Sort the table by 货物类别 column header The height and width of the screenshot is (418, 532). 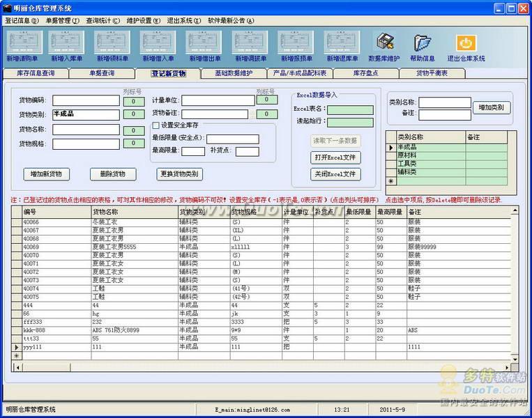pyautogui.click(x=204, y=212)
